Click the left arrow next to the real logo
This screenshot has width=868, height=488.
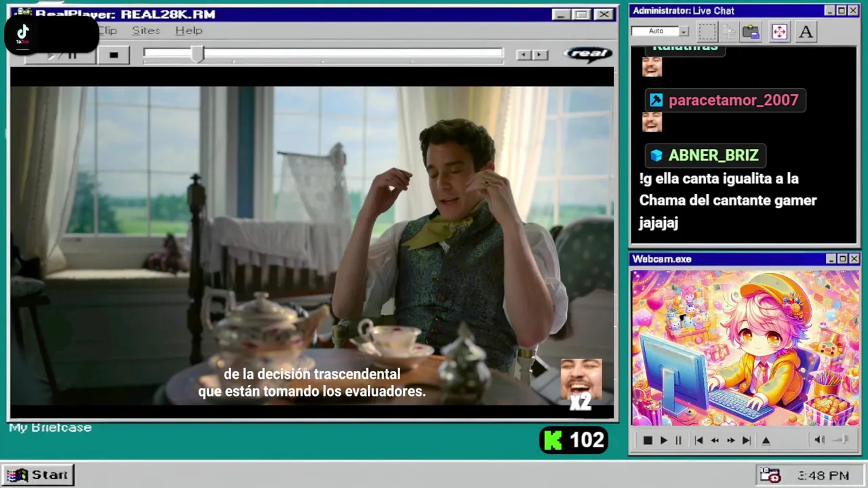pos(524,55)
